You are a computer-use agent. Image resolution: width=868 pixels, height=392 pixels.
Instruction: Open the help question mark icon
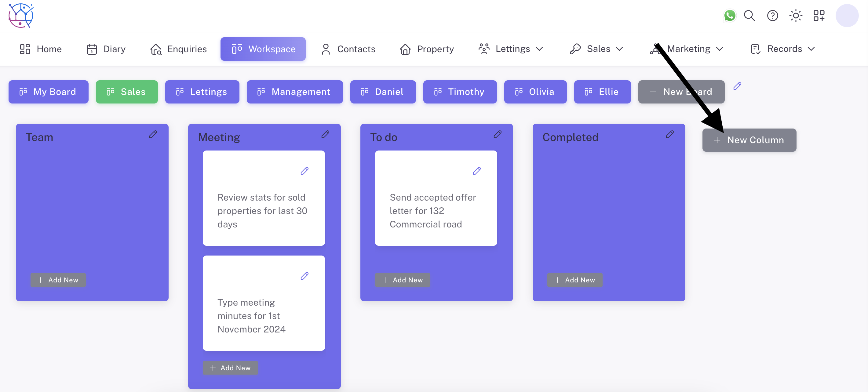click(x=772, y=16)
